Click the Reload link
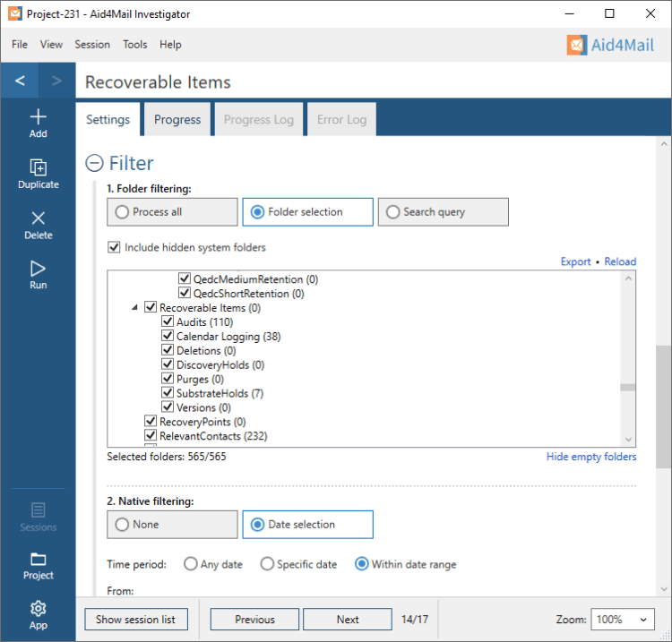Image resolution: width=672 pixels, height=642 pixels. coord(620,261)
